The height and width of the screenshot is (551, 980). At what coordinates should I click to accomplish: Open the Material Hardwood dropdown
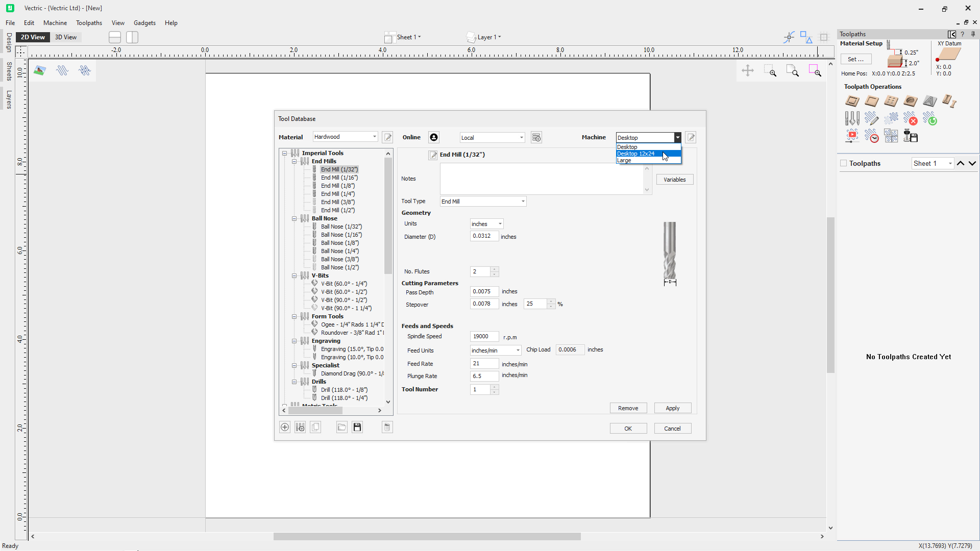374,137
